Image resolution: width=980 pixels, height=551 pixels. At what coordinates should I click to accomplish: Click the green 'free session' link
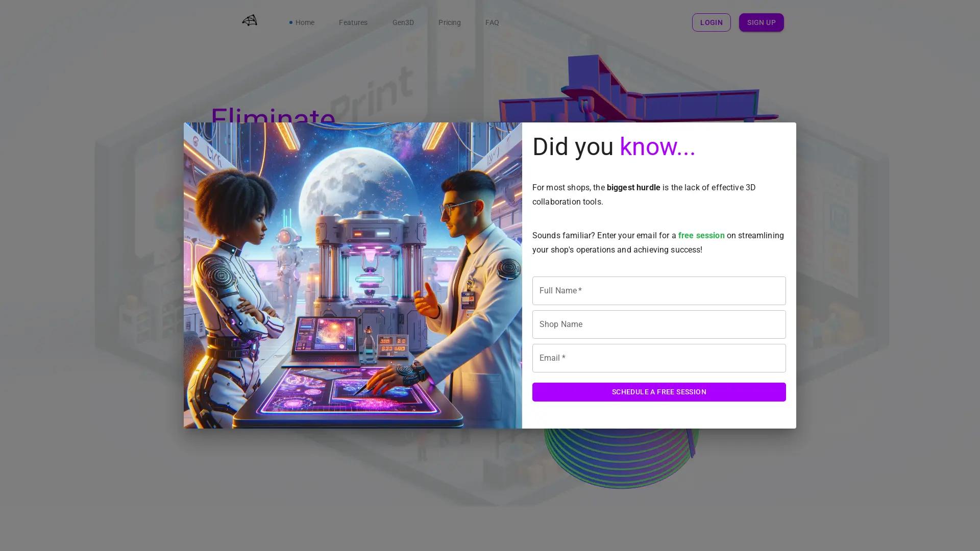[x=701, y=235]
